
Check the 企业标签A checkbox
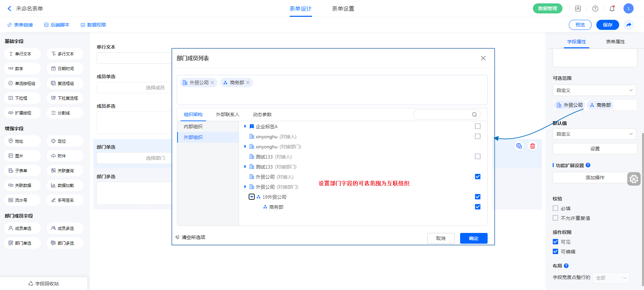tap(478, 126)
